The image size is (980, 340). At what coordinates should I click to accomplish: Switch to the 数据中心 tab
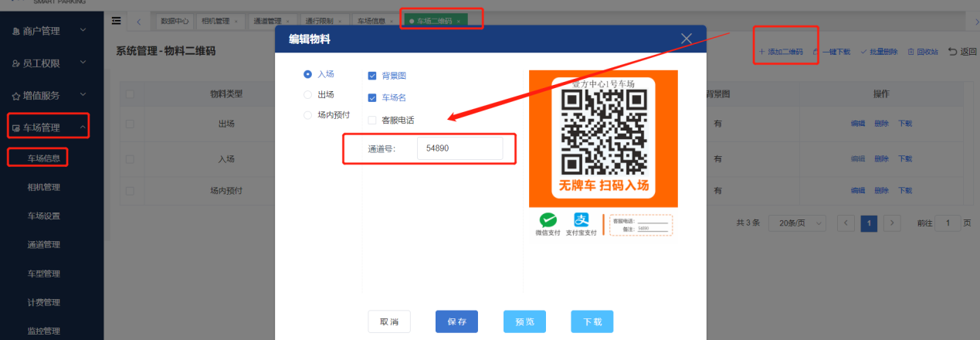175,21
